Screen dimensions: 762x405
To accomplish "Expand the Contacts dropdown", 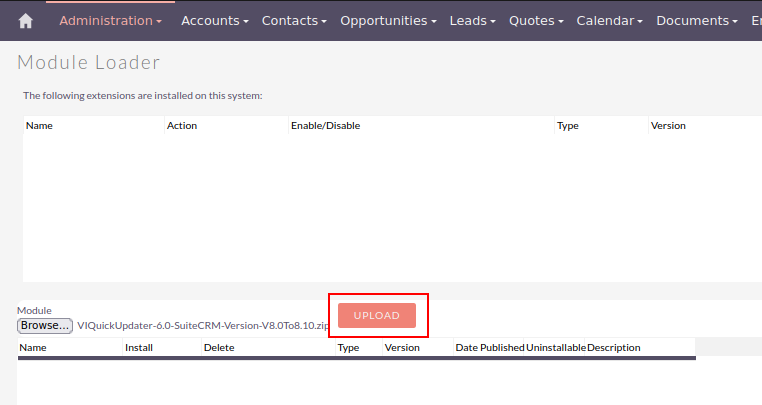I will click(x=294, y=21).
